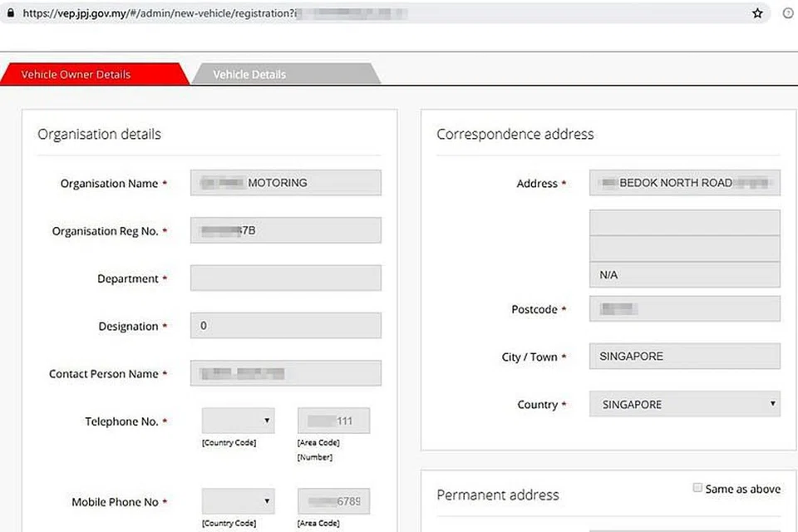This screenshot has width=798, height=532.
Task: Expand Telephone No. country code dropdown
Action: click(238, 421)
